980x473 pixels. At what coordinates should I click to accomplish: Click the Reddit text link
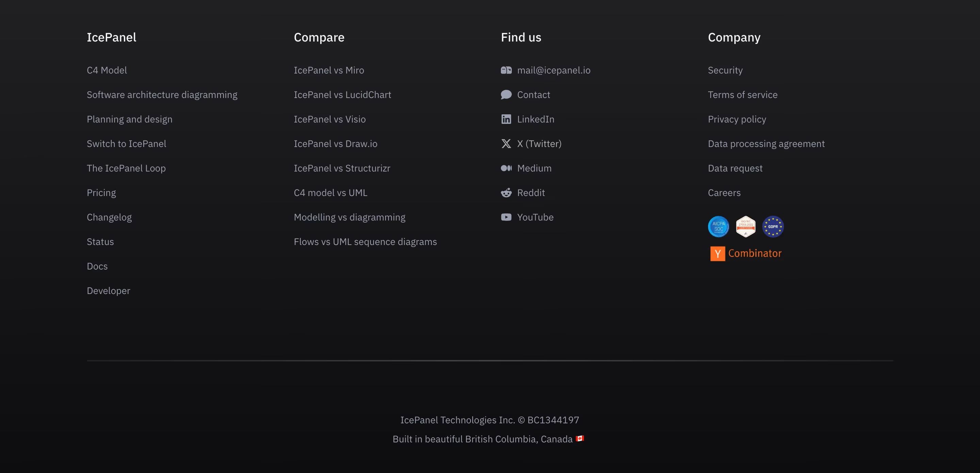tap(531, 193)
